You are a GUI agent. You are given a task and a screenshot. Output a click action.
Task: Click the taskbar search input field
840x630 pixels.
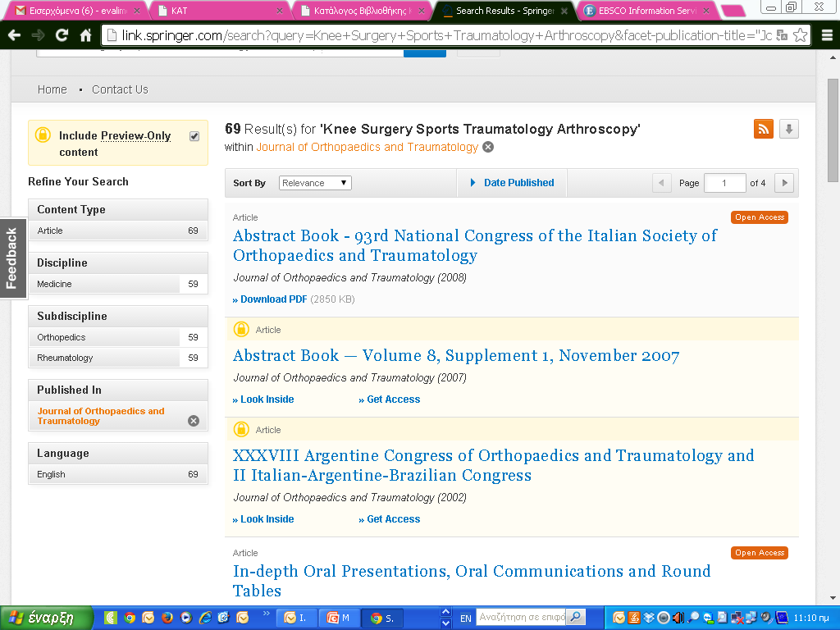pyautogui.click(x=522, y=617)
